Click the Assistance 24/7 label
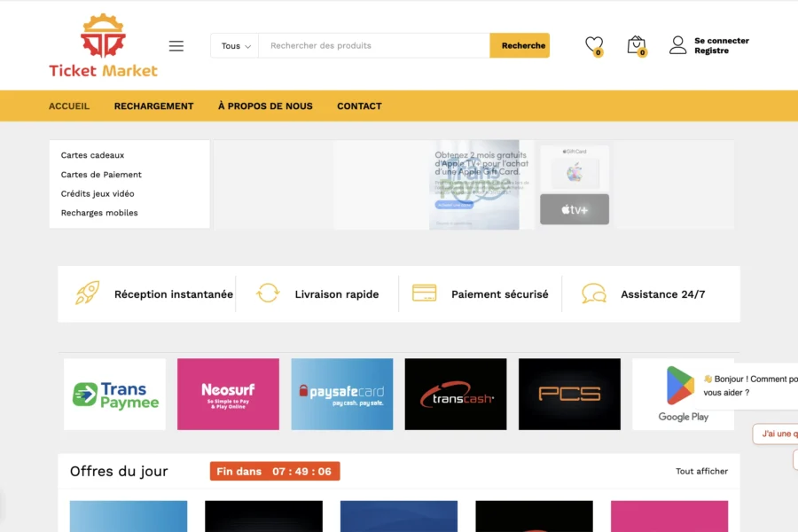This screenshot has width=798, height=532. [662, 294]
